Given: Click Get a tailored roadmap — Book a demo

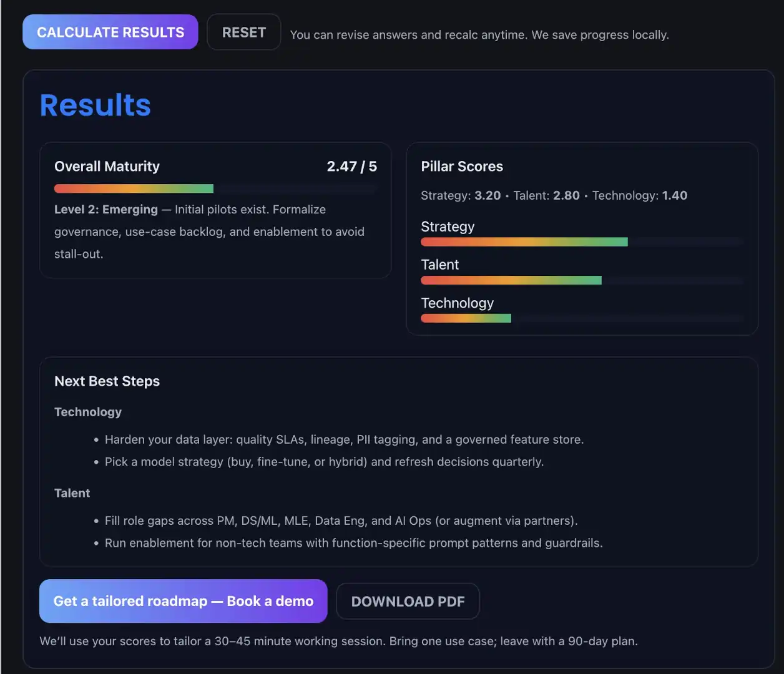Looking at the screenshot, I should 183,601.
